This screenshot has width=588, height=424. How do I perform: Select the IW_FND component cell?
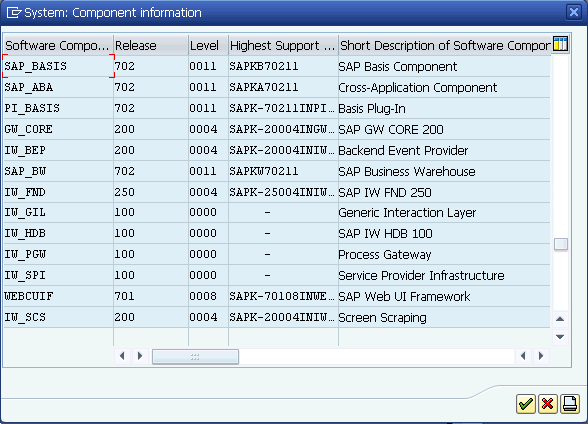(x=58, y=192)
